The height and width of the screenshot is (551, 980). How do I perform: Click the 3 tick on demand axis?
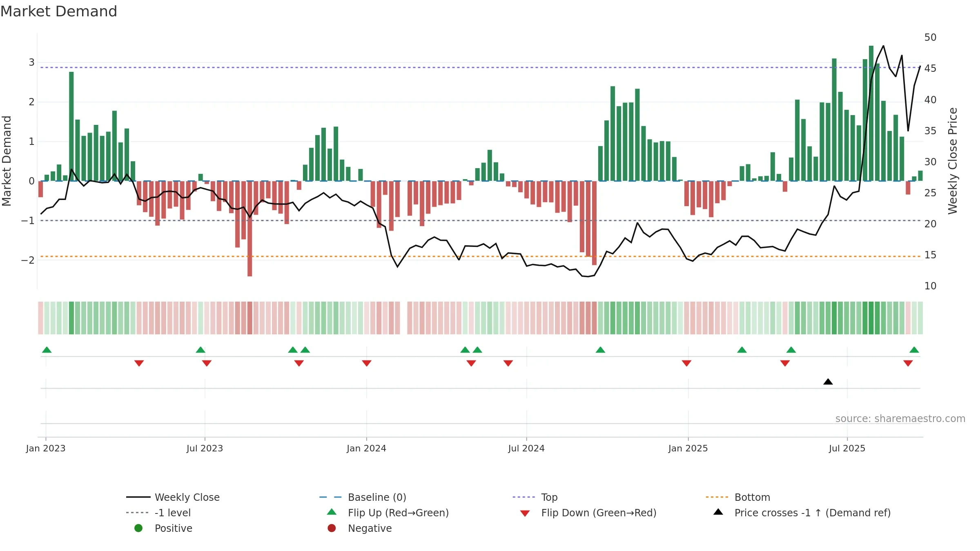(x=31, y=62)
